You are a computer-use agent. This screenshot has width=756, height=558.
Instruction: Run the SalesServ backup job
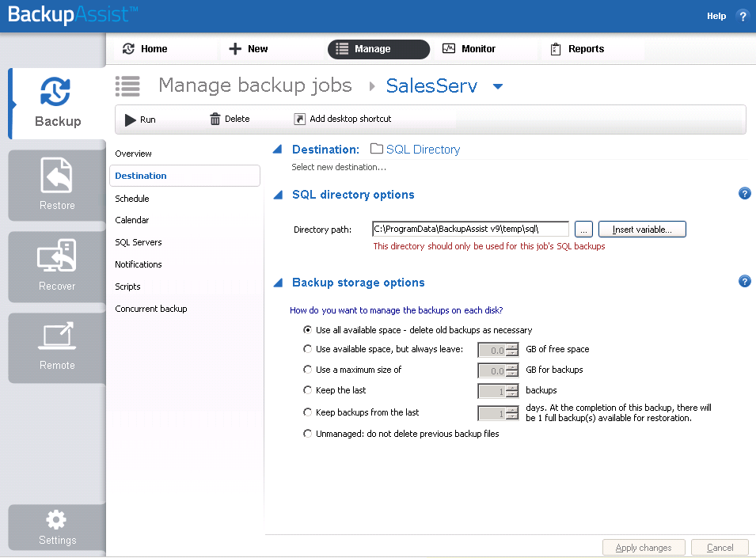(140, 120)
